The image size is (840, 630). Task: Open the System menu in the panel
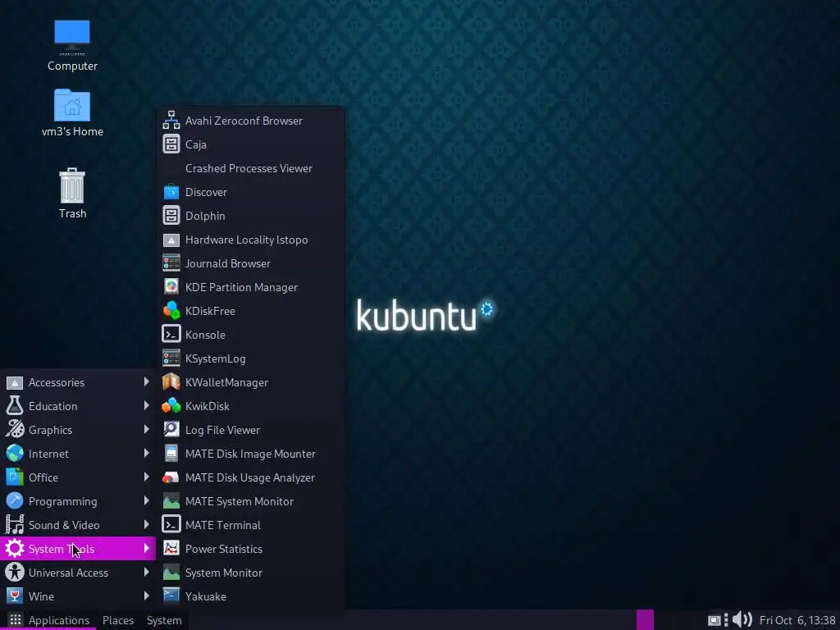(x=164, y=620)
